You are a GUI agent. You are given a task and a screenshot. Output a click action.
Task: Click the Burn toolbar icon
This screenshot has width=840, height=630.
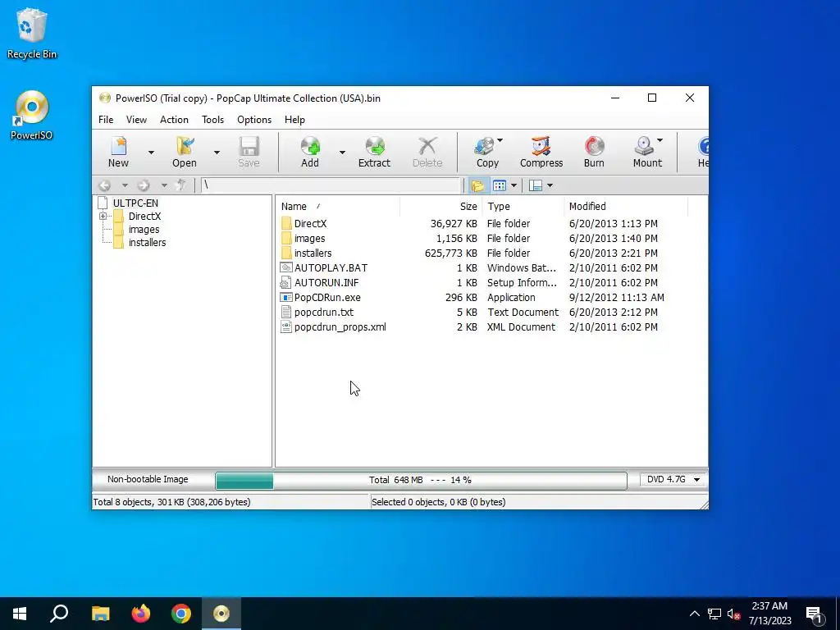coord(594,152)
